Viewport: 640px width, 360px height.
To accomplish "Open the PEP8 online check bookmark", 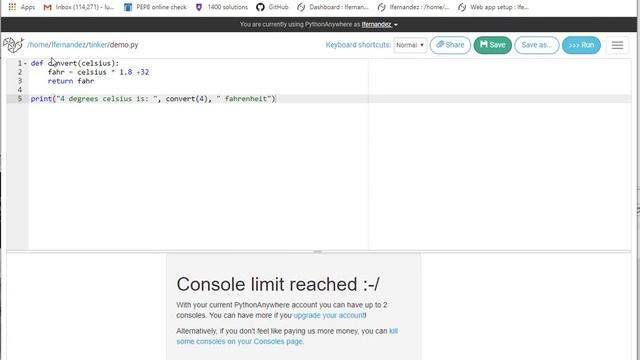I will [x=156, y=7].
